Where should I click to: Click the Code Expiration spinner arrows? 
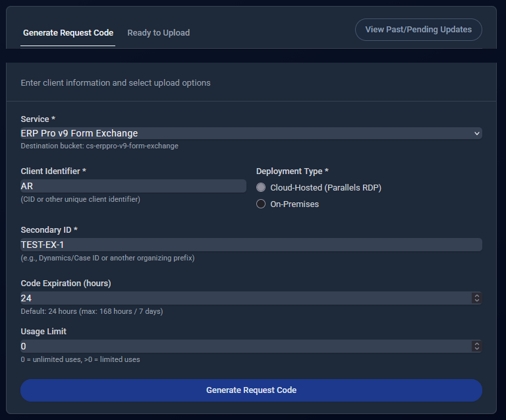click(476, 298)
